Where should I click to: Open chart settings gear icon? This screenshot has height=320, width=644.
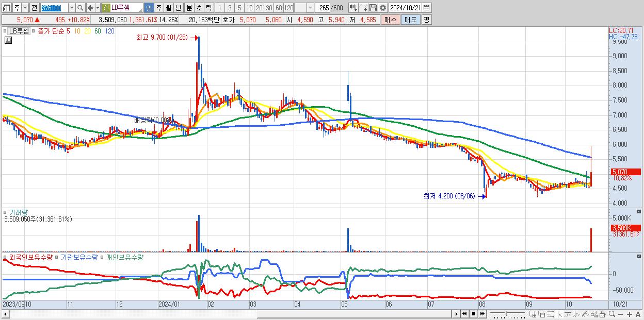[x=382, y=8]
